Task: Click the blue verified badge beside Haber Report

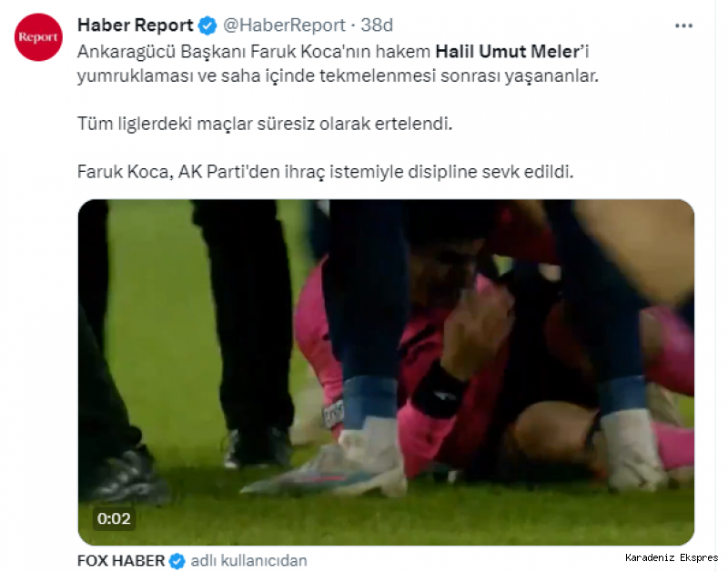Action: pos(207,25)
